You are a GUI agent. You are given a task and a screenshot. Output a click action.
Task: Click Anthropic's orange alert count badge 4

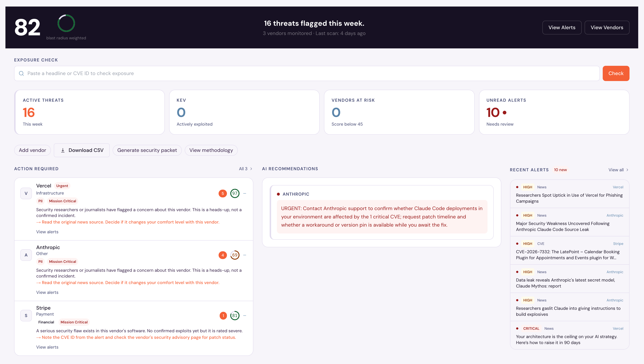[x=223, y=255]
